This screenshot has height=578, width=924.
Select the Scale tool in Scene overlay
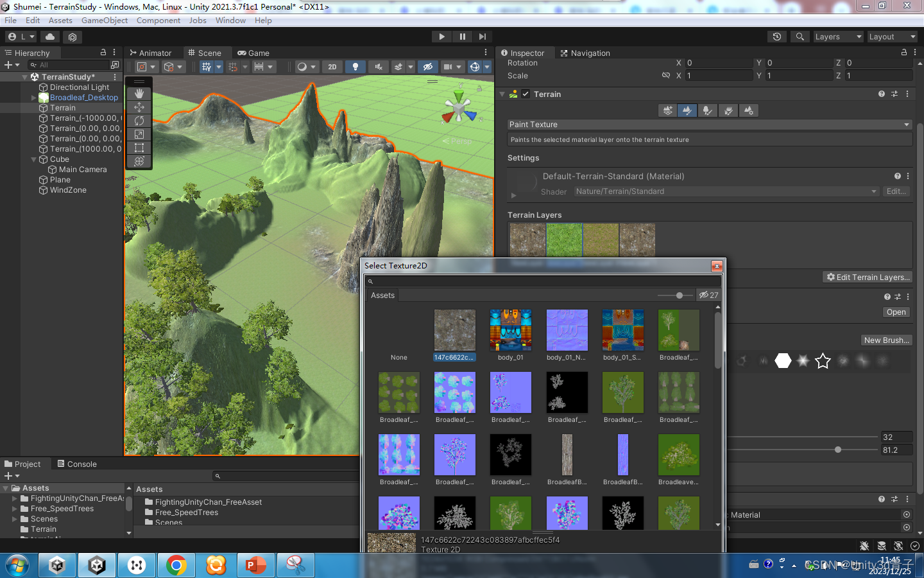point(139,134)
